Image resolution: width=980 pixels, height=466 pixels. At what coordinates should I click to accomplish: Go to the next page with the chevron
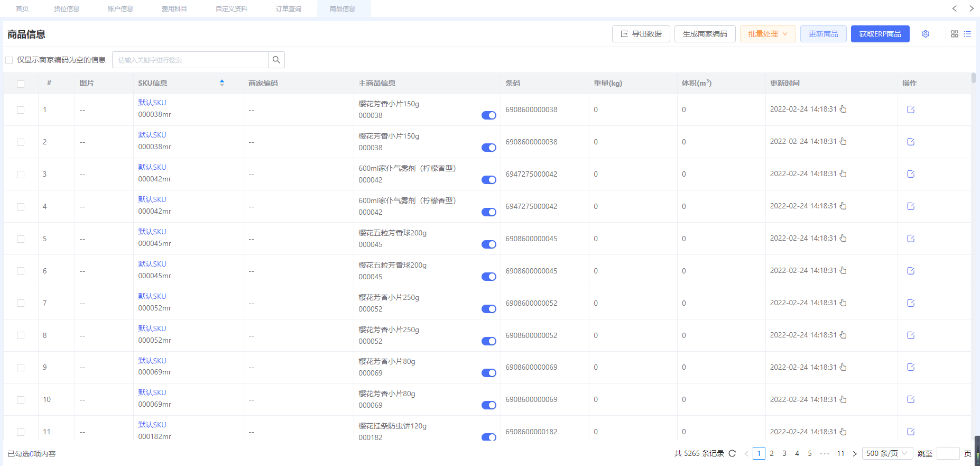(x=855, y=454)
